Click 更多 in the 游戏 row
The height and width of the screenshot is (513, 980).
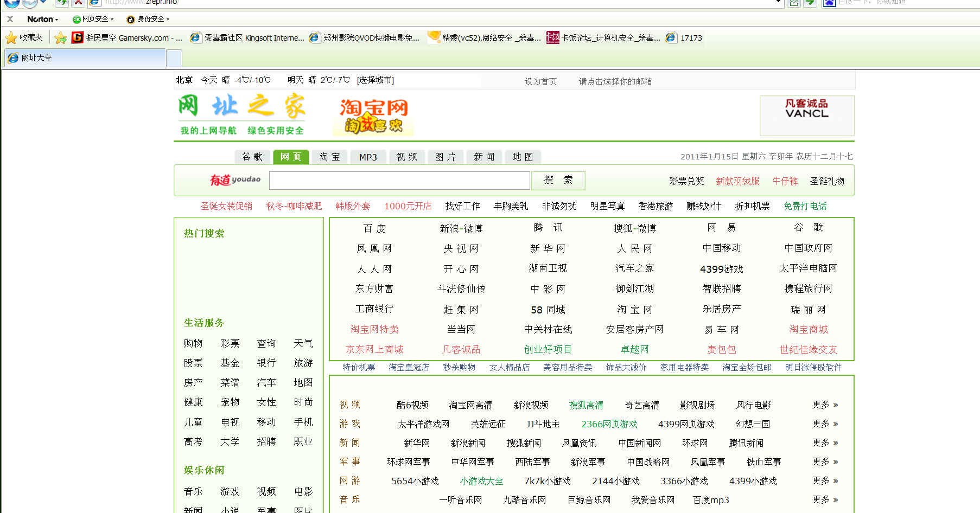[x=825, y=424]
